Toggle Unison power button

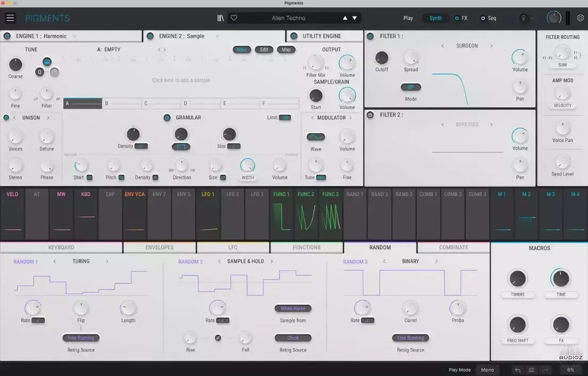(x=6, y=118)
